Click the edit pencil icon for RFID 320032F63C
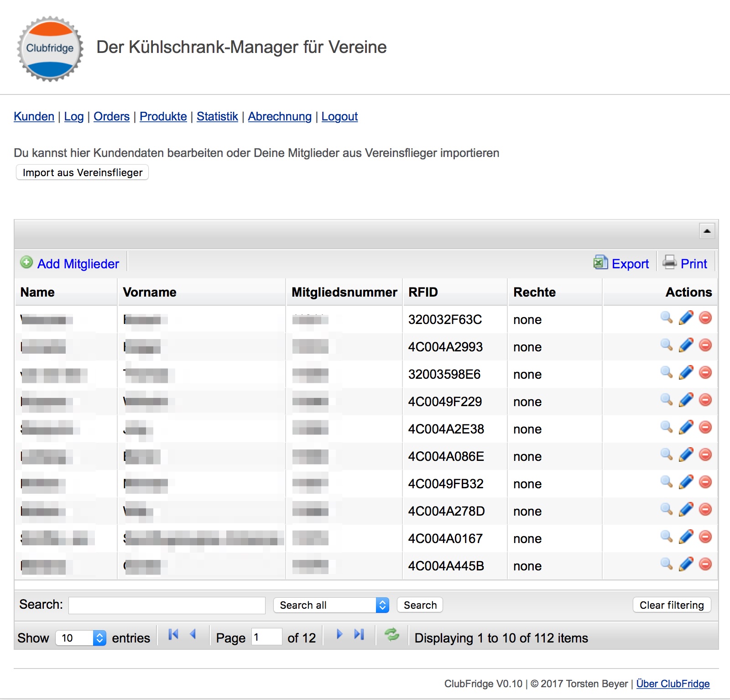The image size is (730, 700). (x=686, y=318)
